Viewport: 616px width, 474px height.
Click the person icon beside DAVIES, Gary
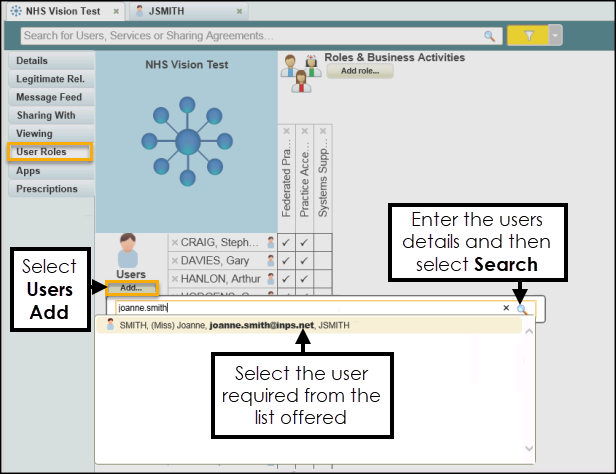click(x=270, y=260)
